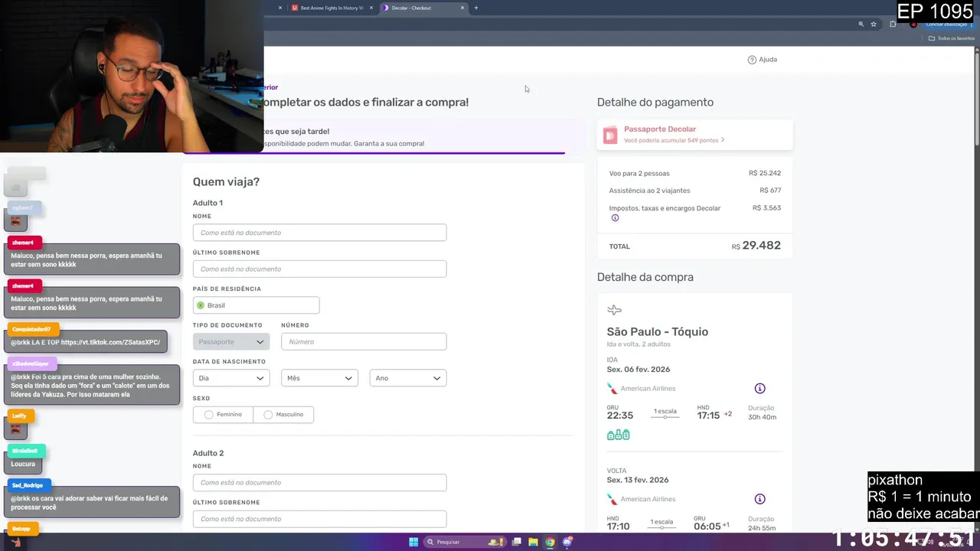Open flight info icon for VOLTA American Airlines
This screenshot has width=980, height=551.
759,499
